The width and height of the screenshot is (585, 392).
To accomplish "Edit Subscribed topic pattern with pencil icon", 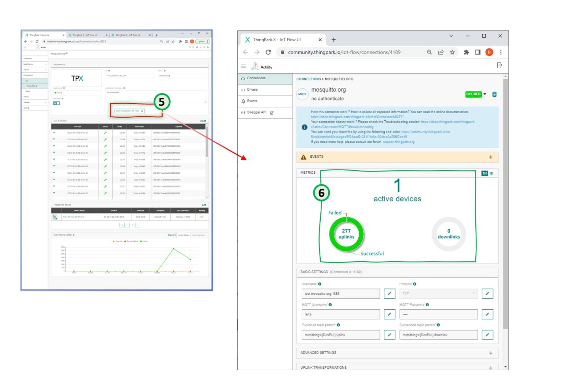I will click(487, 335).
